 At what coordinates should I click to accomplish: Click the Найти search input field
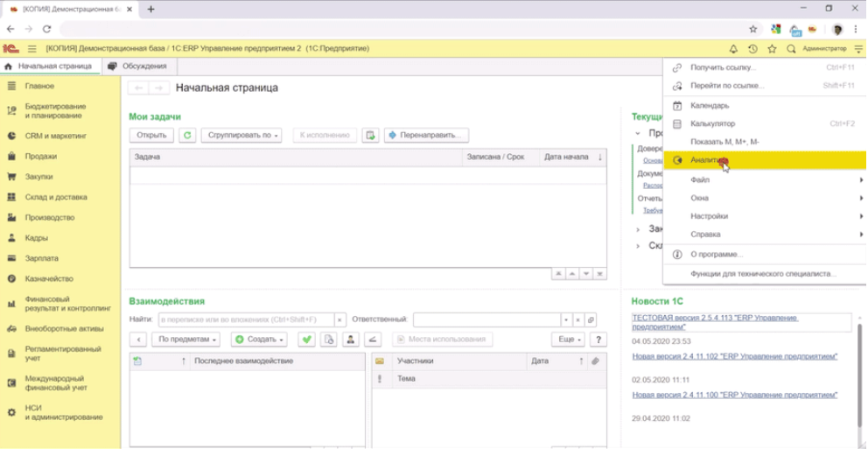point(246,320)
